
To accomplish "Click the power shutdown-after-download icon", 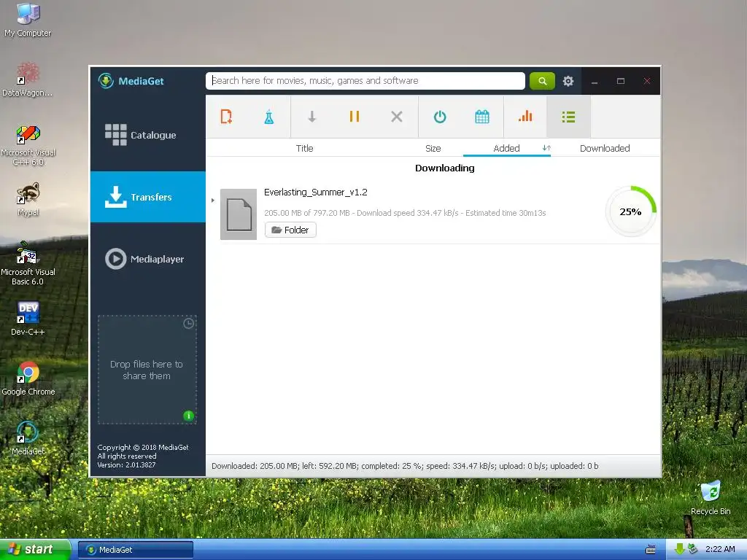I will point(440,117).
